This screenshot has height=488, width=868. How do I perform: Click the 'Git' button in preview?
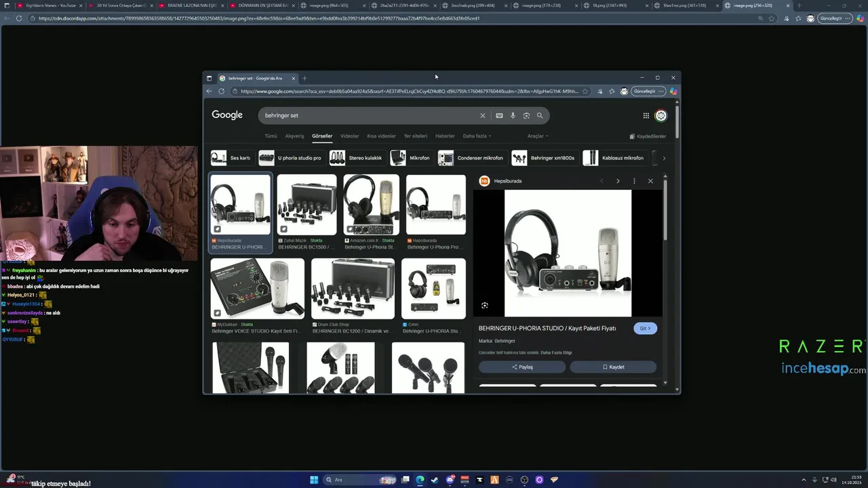pyautogui.click(x=646, y=328)
